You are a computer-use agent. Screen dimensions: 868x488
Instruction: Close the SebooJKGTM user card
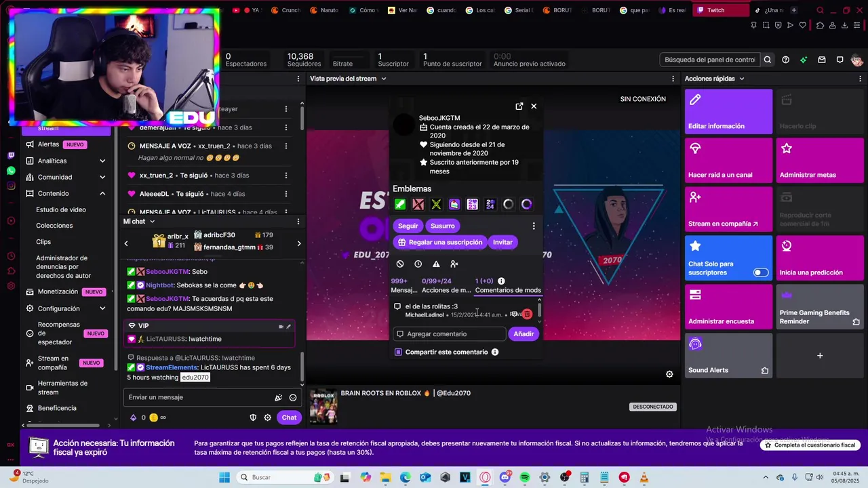pos(534,106)
